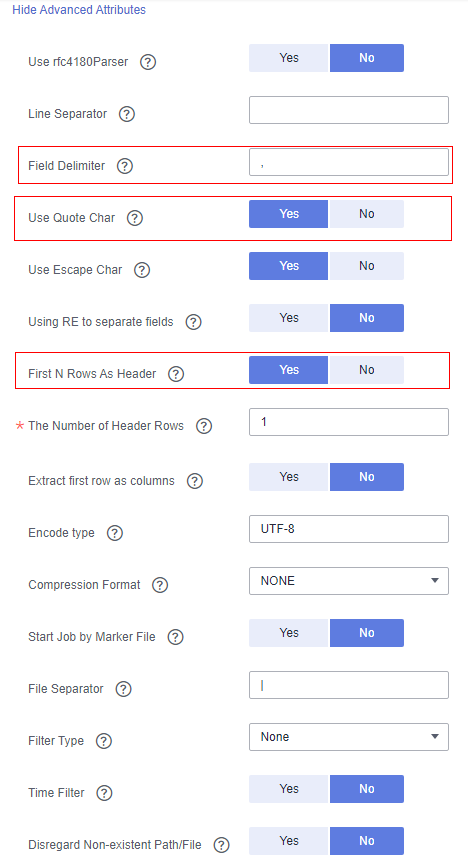Set Use rfc4180Parser to Yes
This screenshot has height=867, width=468.
coord(289,58)
